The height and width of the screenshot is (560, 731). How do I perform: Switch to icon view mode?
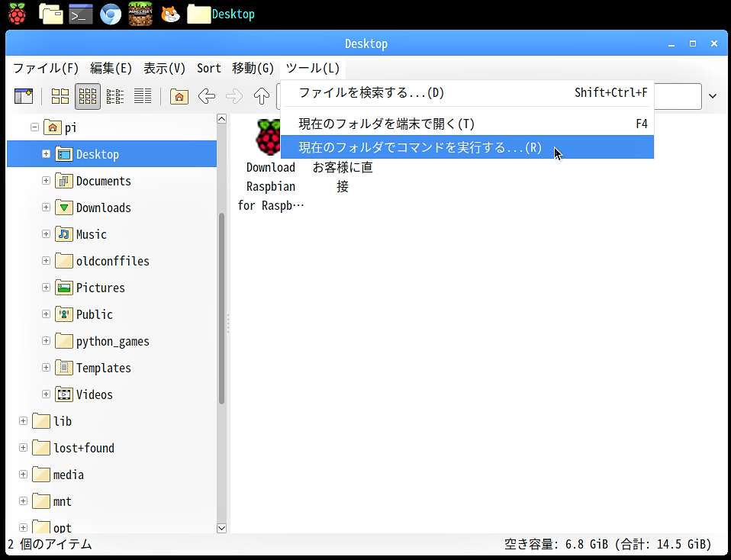pyautogui.click(x=60, y=97)
